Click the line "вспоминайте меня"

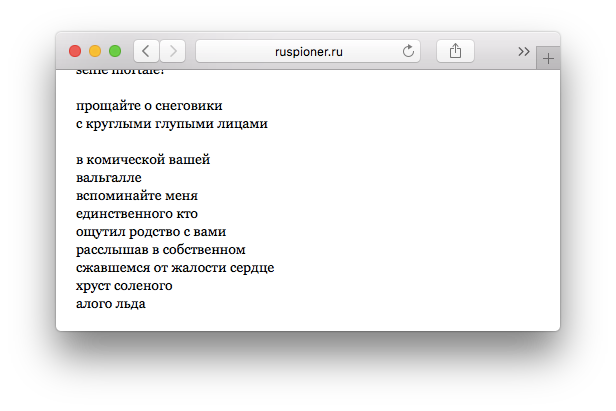137,196
